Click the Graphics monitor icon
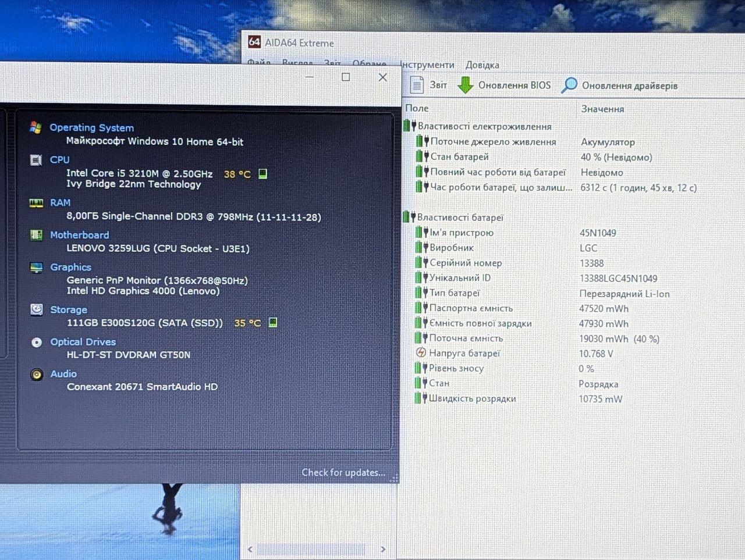745x560 pixels. pyautogui.click(x=36, y=267)
